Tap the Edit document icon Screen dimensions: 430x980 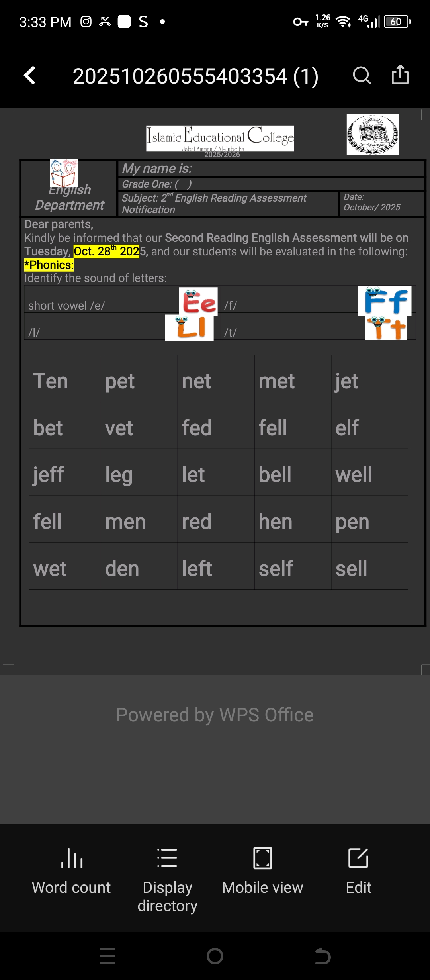(358, 871)
